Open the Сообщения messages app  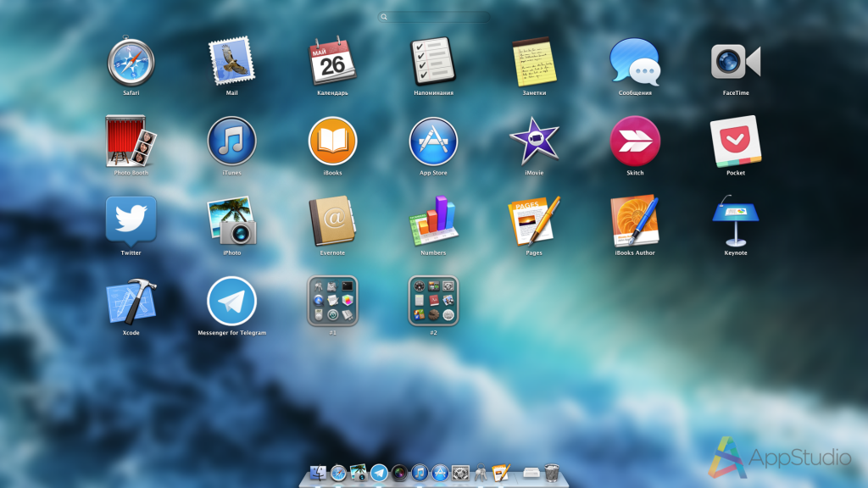pos(635,61)
